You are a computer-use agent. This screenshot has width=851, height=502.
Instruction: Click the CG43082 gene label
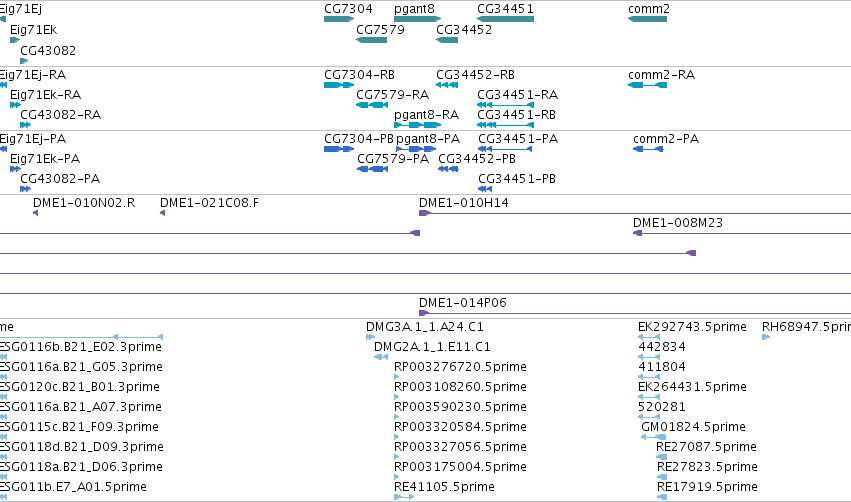click(x=48, y=50)
